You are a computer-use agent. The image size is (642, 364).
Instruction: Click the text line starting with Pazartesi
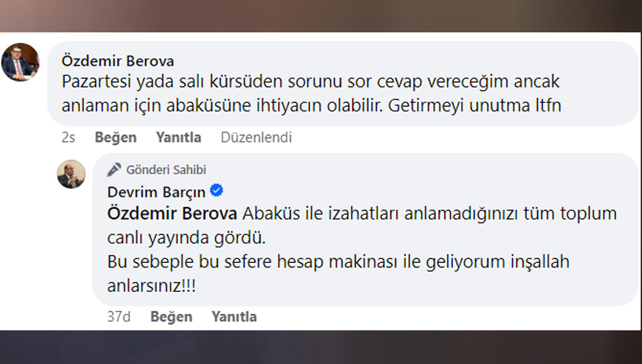click(311, 83)
